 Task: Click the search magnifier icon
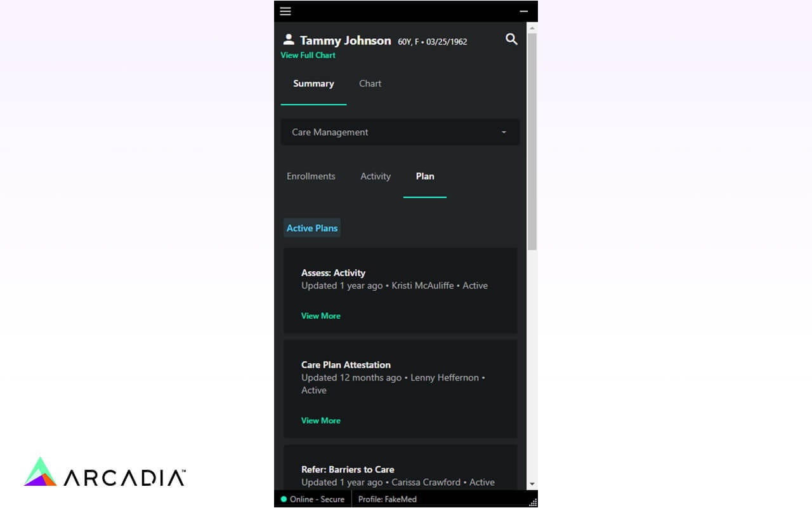(x=511, y=39)
